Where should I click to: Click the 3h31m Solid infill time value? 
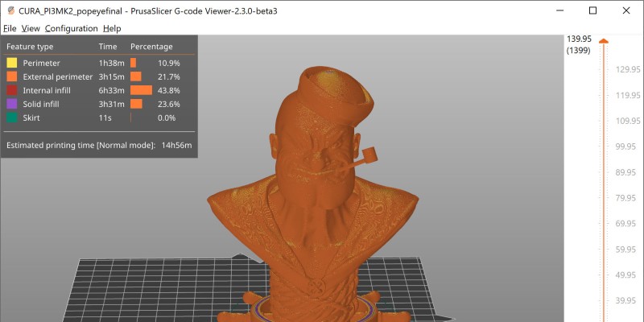[x=111, y=104]
